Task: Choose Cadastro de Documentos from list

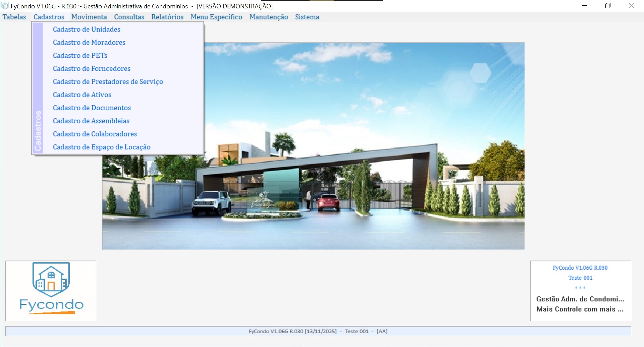Action: [x=92, y=108]
